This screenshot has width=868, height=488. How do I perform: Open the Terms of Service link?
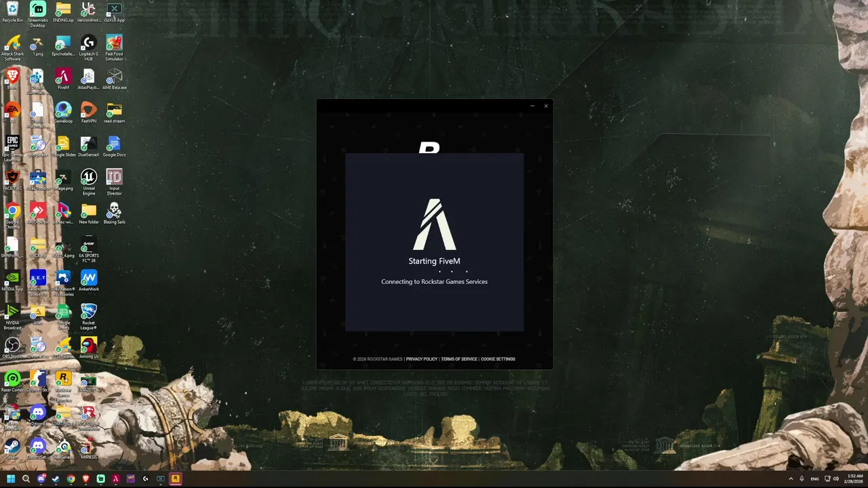pyautogui.click(x=459, y=359)
